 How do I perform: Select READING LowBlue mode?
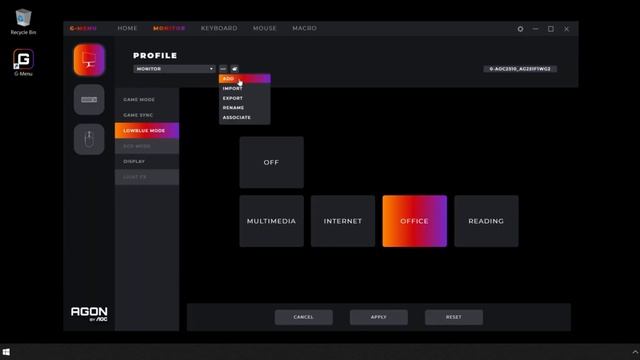click(486, 221)
